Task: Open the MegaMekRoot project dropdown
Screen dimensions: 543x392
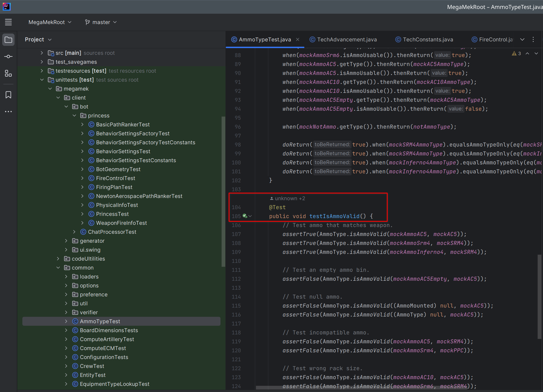Action: (x=50, y=22)
